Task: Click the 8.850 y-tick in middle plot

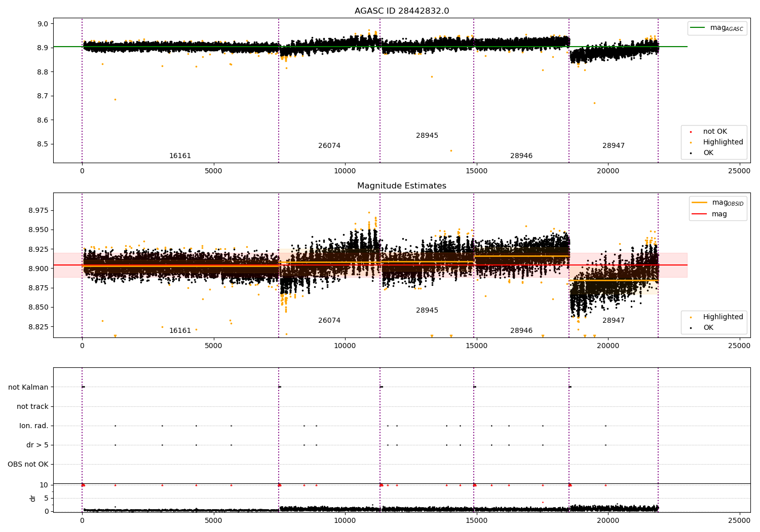Action: point(39,308)
